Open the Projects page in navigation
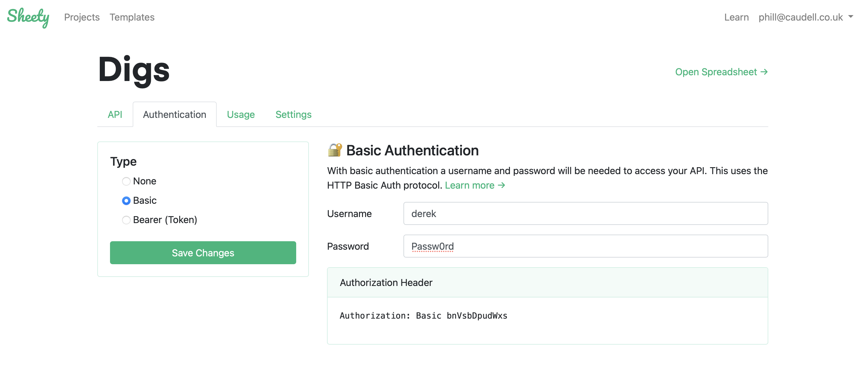 pyautogui.click(x=82, y=17)
